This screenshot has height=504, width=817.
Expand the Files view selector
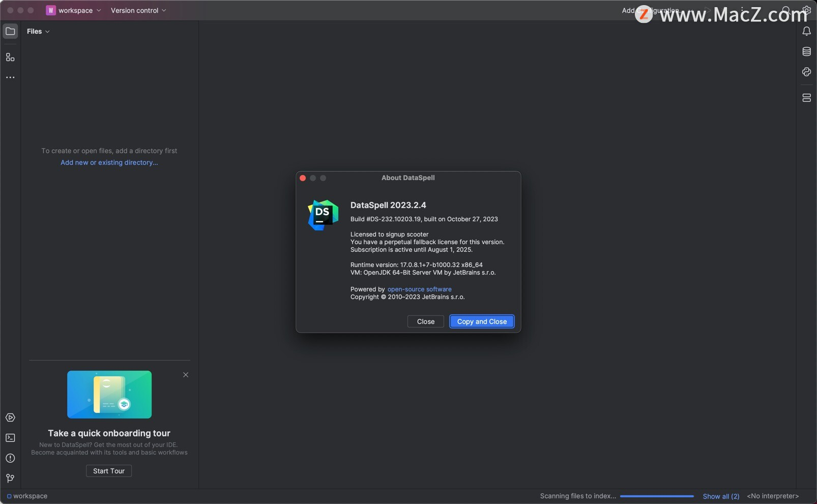click(38, 31)
